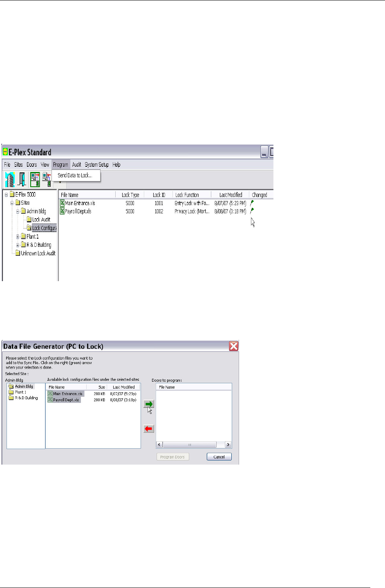
Task: Click the red left arrow to remove doors
Action: pos(149,429)
